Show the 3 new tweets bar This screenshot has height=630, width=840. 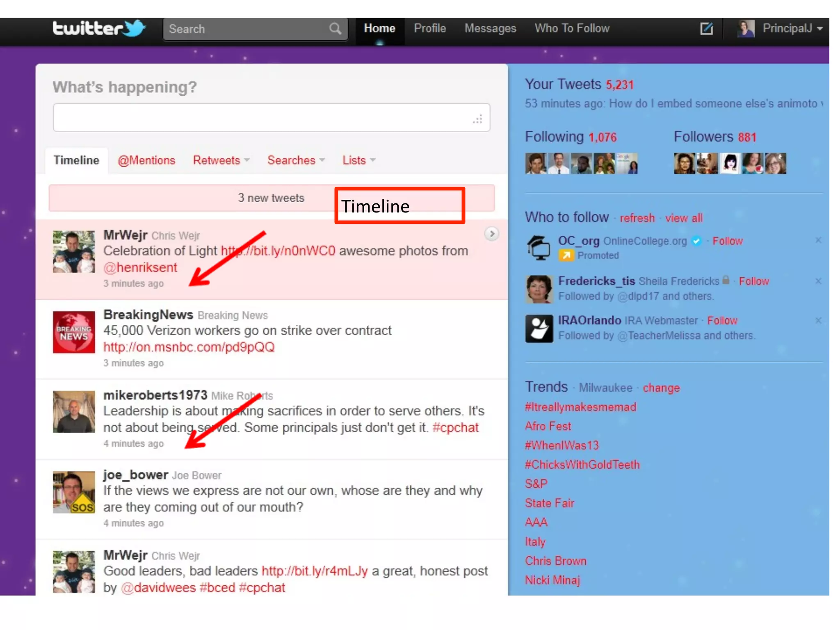[x=272, y=198]
